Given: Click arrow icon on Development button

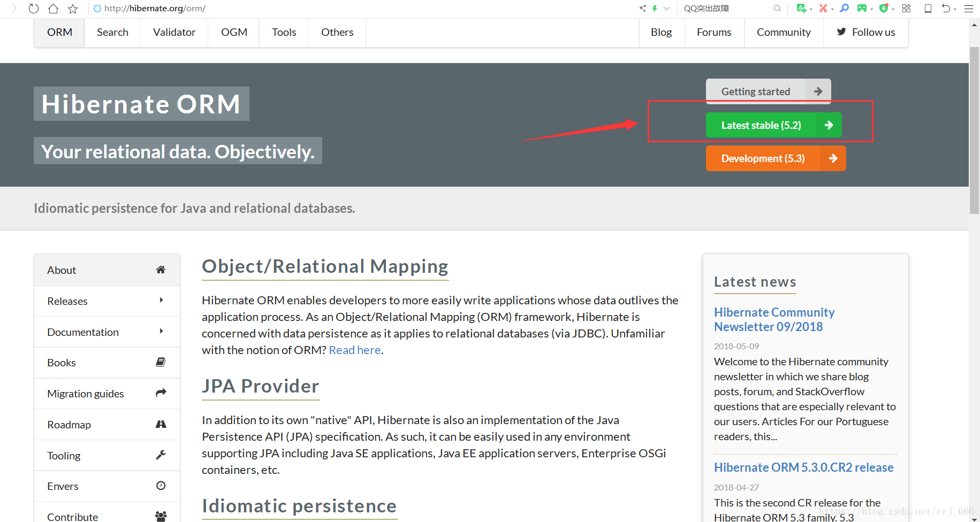Looking at the screenshot, I should (833, 158).
